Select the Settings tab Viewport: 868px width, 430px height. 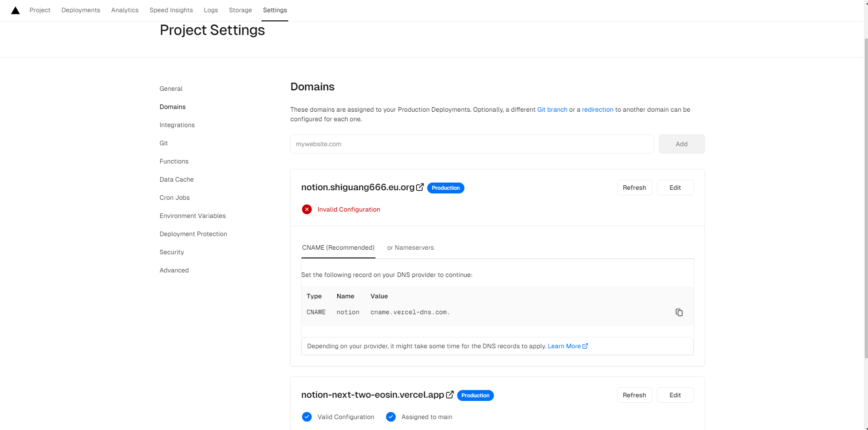275,10
